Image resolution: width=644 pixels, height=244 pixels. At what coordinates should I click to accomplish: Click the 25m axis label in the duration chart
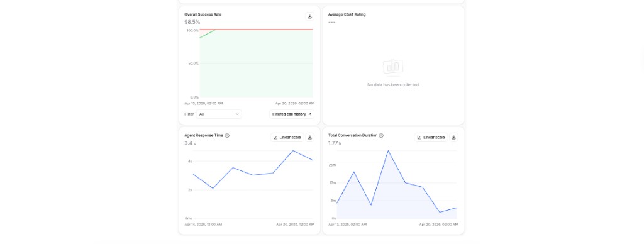pyautogui.click(x=332, y=165)
